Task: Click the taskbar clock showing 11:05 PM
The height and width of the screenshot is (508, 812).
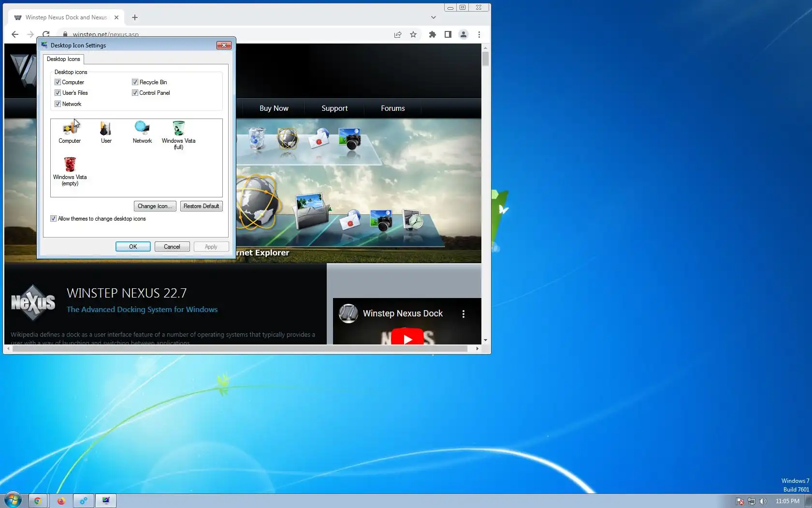Action: 787,501
